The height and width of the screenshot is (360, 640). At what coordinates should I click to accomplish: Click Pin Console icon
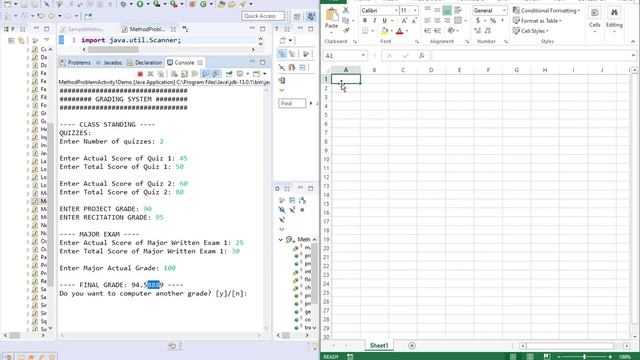[x=229, y=74]
